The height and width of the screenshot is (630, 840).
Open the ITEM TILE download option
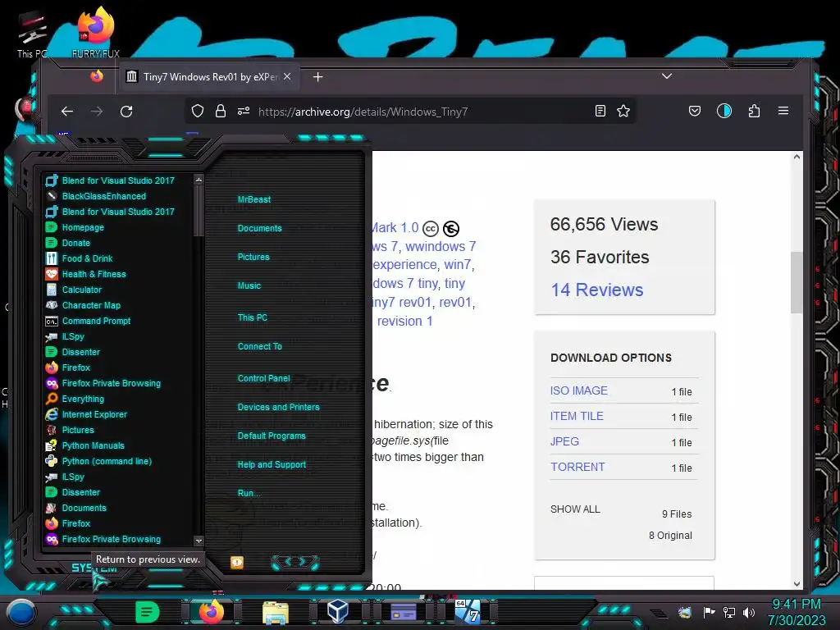pyautogui.click(x=577, y=416)
